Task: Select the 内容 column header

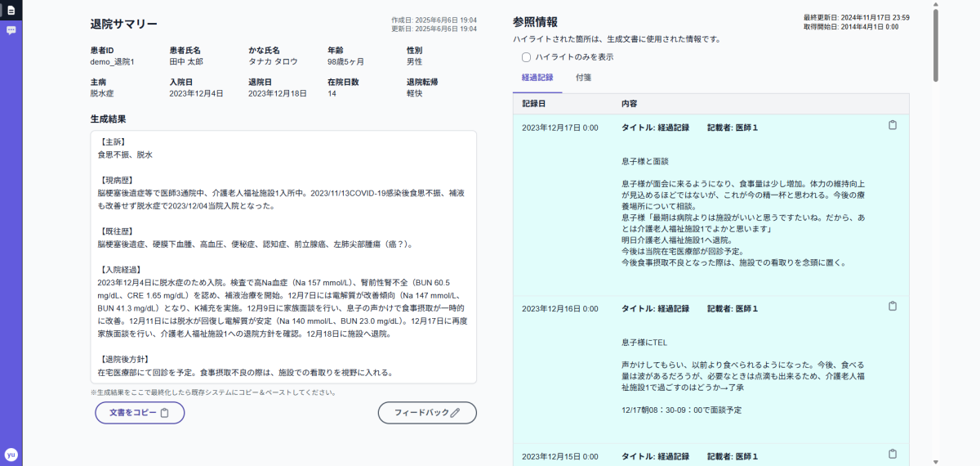Action: 629,104
